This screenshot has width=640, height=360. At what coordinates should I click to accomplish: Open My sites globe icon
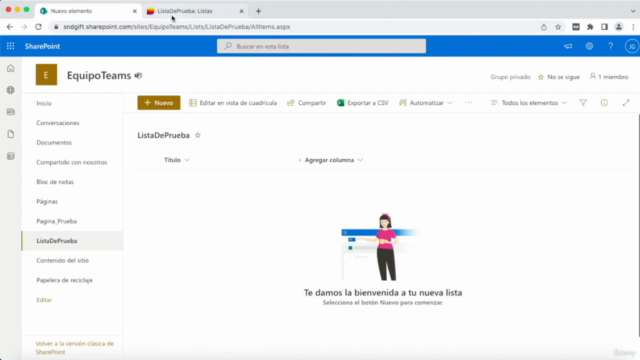(x=11, y=90)
